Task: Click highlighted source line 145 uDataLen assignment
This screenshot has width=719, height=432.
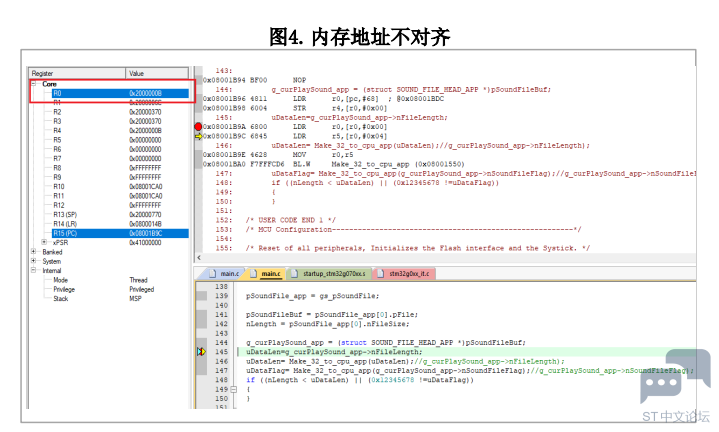Action: click(334, 352)
